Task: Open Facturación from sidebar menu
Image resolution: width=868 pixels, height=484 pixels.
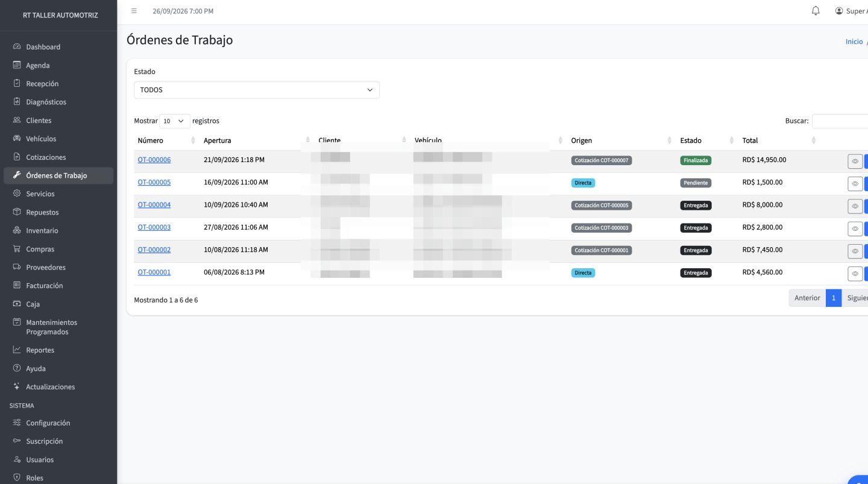Action: [x=44, y=285]
